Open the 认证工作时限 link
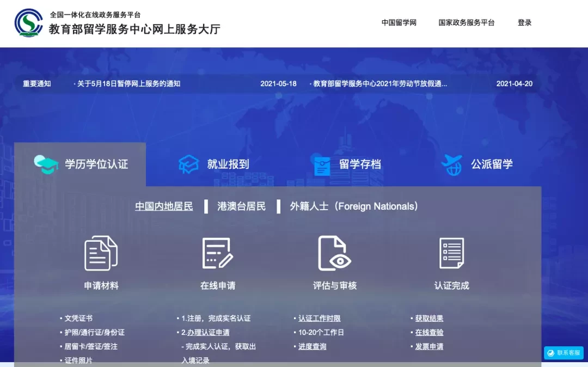The image size is (588, 367). (x=320, y=319)
